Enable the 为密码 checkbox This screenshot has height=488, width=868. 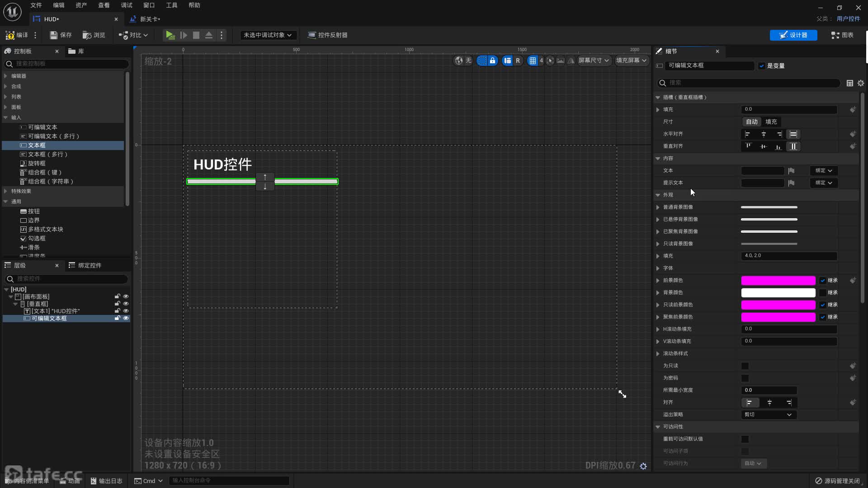coord(745,378)
